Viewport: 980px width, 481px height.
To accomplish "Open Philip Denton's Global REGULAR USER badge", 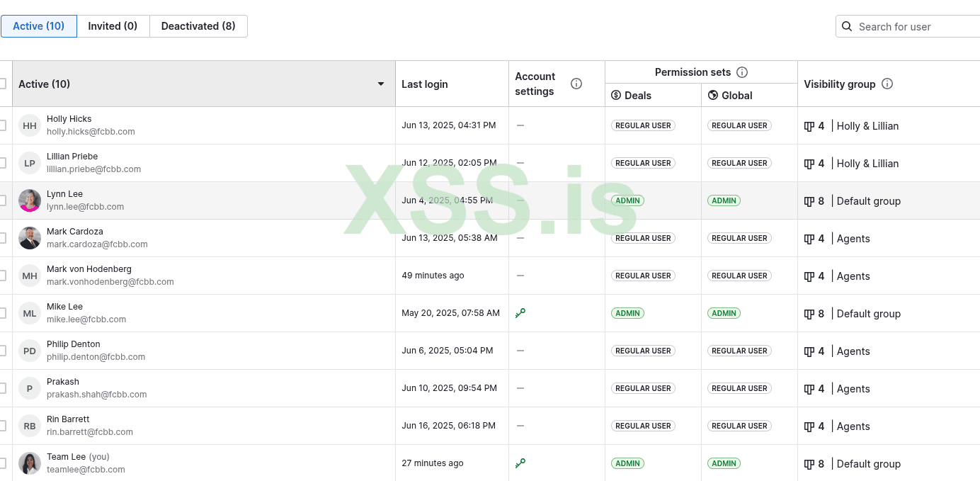I will point(739,351).
